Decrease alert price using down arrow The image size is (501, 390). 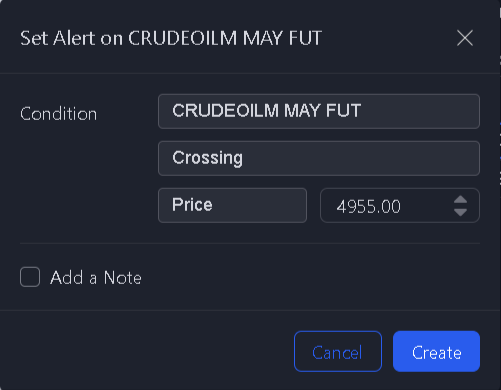pyautogui.click(x=460, y=212)
